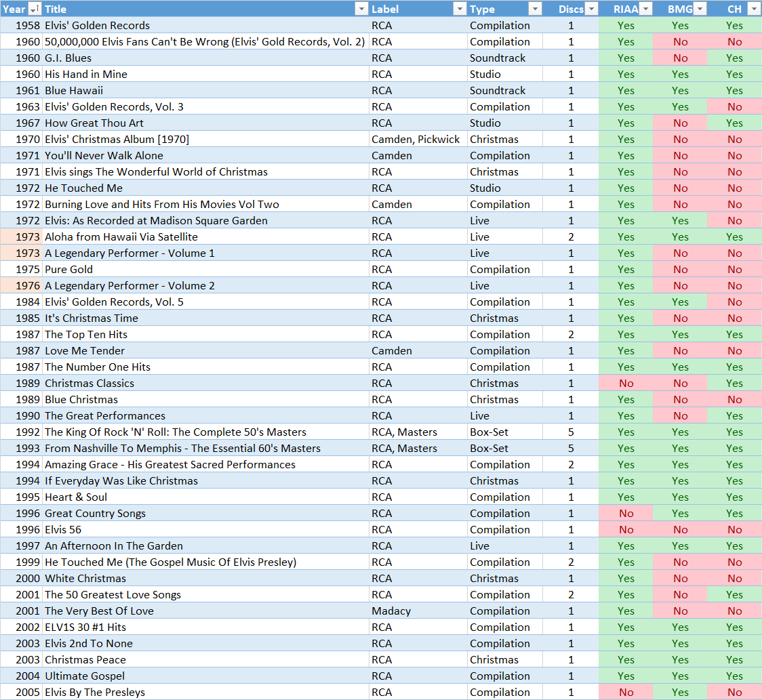This screenshot has height=700, width=762.
Task: Click 'Aloha from Hawaii Via Satellite' cell
Action: (205, 237)
